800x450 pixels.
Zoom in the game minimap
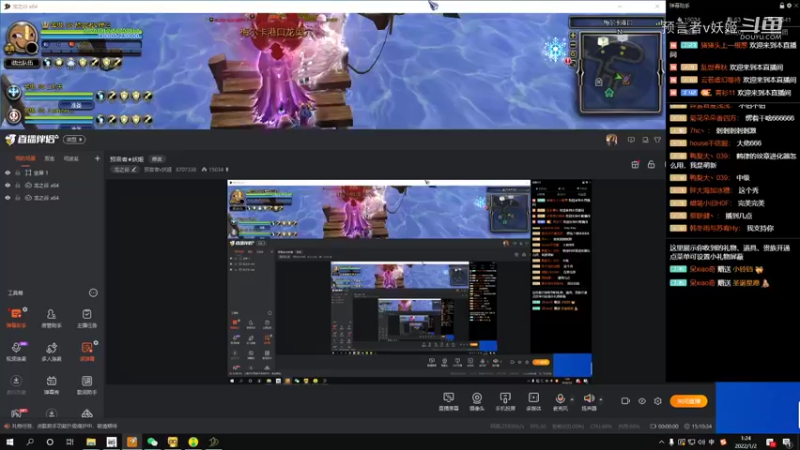[572, 36]
